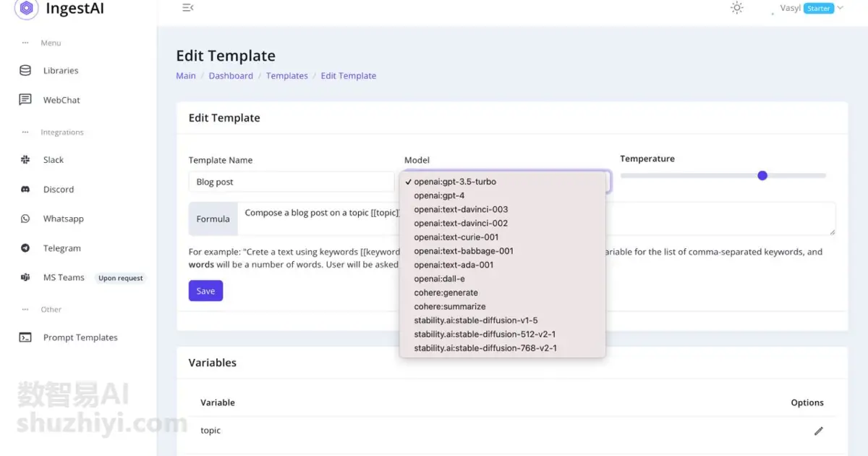
Task: Click the Dashboard breadcrumb link
Action: [x=231, y=75]
